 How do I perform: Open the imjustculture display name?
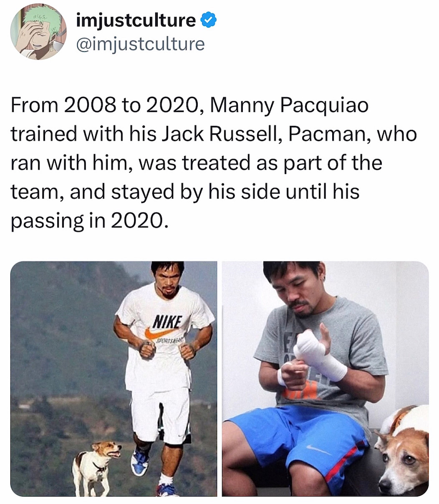(136, 20)
